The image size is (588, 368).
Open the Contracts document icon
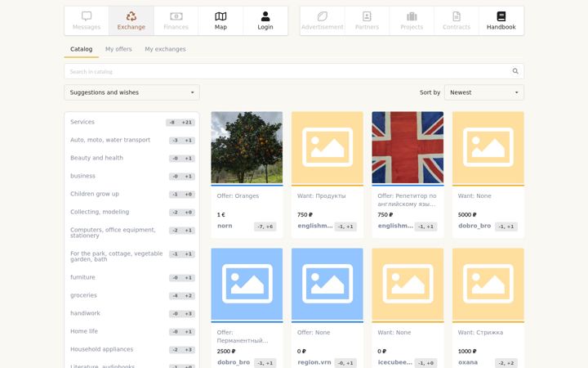(457, 16)
